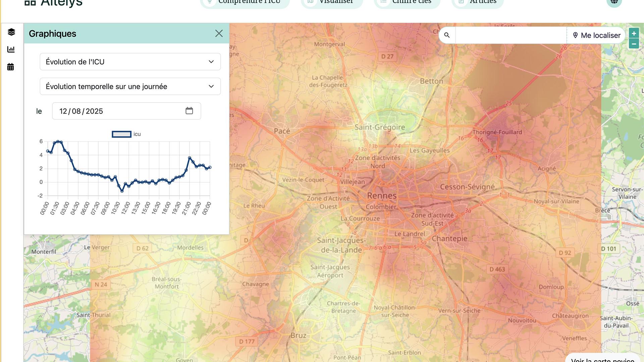
Task: Click the lightbulb icon on Comprendre l'ICU
Action: (x=210, y=2)
